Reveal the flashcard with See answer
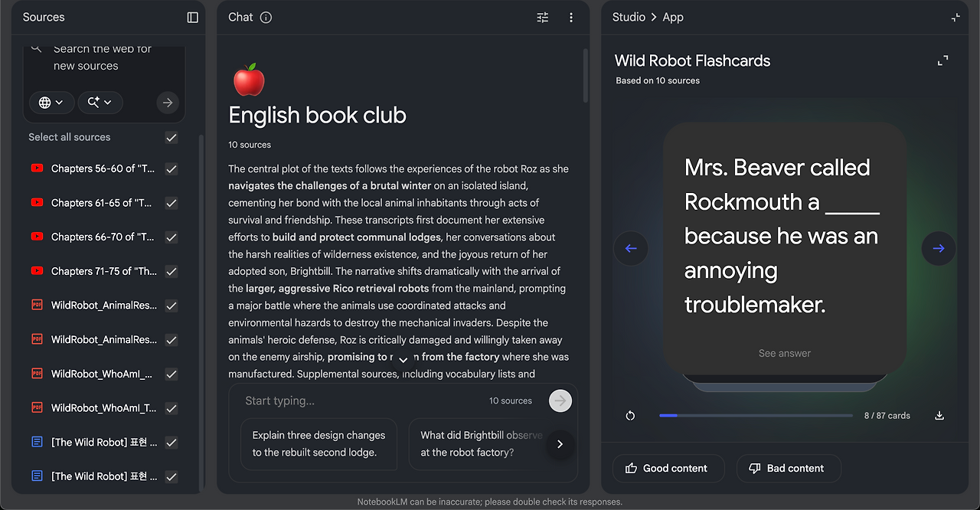 pos(785,353)
